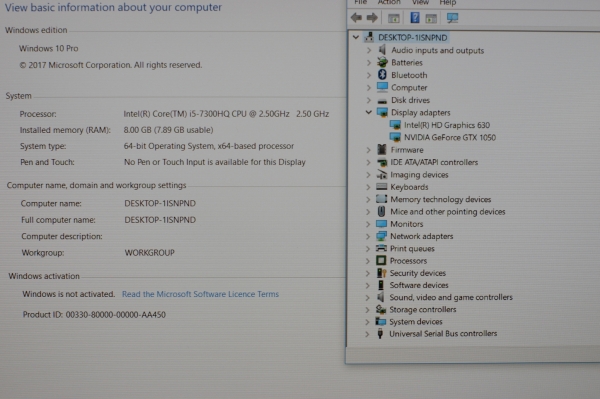Click the Windows 10 Pro edition text
Screen dimensions: 600x399
pyautogui.click(x=49, y=48)
